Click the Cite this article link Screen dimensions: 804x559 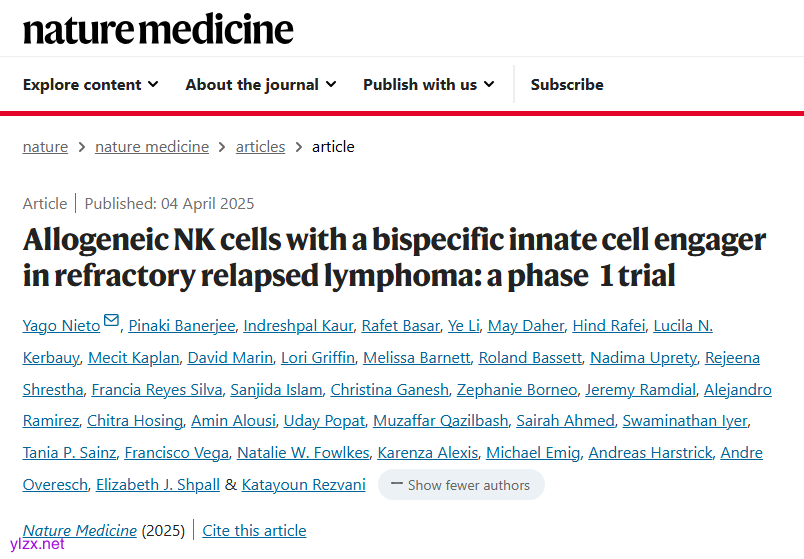point(254,531)
